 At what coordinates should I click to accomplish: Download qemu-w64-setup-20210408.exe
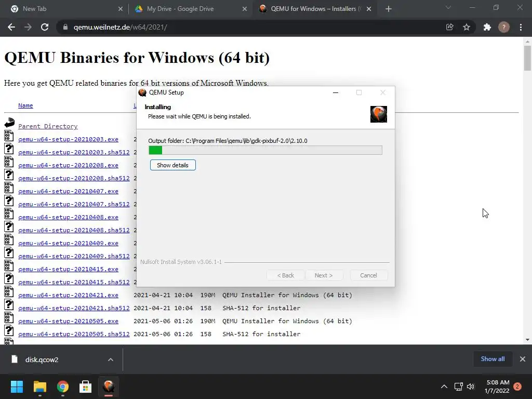pos(68,217)
